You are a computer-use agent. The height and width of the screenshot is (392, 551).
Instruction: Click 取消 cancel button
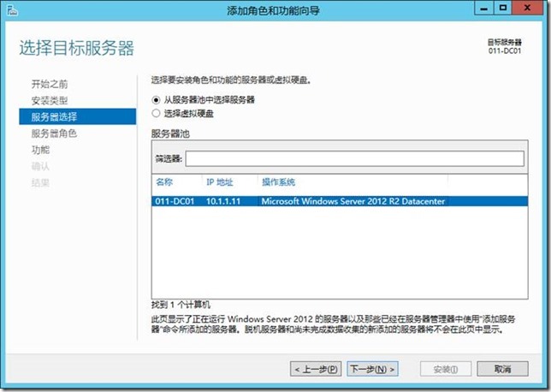click(502, 369)
